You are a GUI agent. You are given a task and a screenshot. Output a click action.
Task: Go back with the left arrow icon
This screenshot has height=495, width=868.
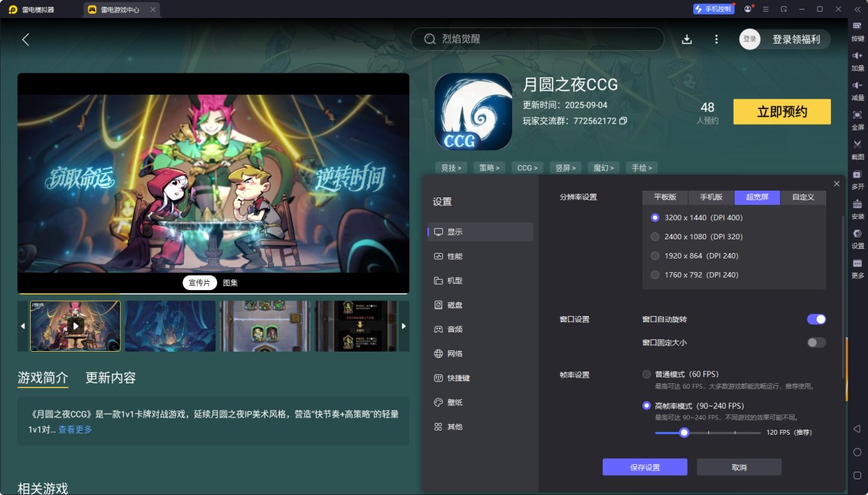pyautogui.click(x=25, y=40)
